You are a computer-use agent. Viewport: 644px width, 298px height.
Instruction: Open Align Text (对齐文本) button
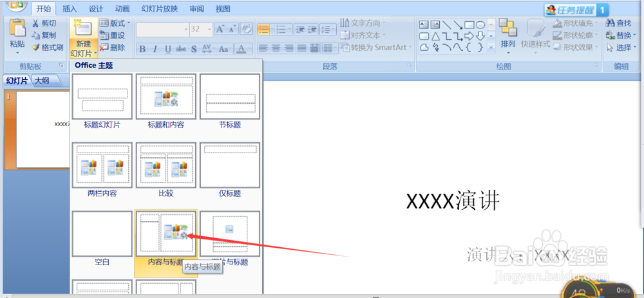click(363, 35)
